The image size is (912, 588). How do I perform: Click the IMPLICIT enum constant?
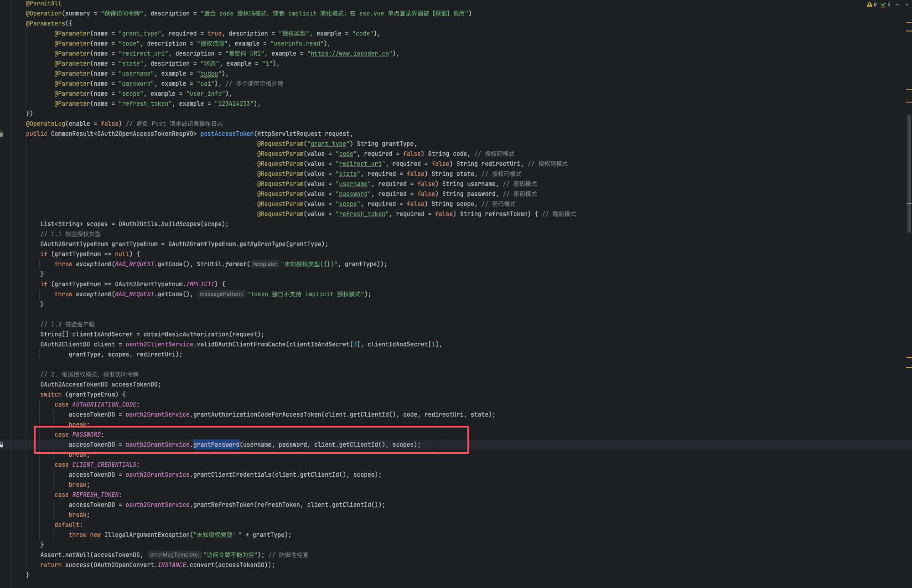pos(200,284)
